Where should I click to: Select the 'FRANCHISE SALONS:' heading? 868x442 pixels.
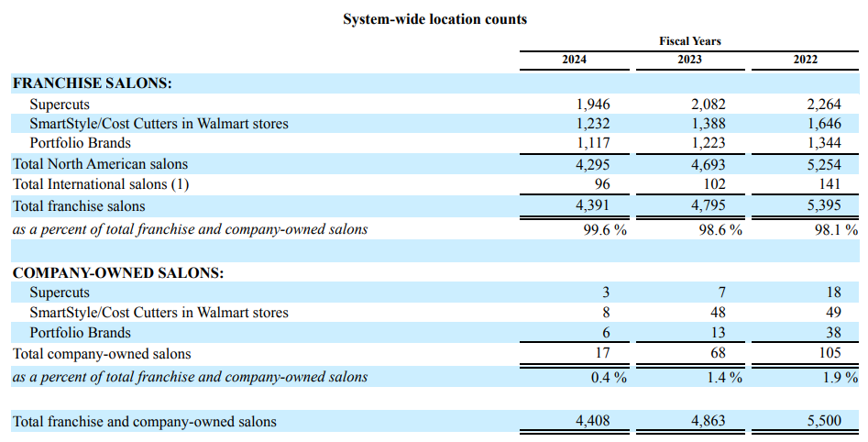click(x=93, y=83)
